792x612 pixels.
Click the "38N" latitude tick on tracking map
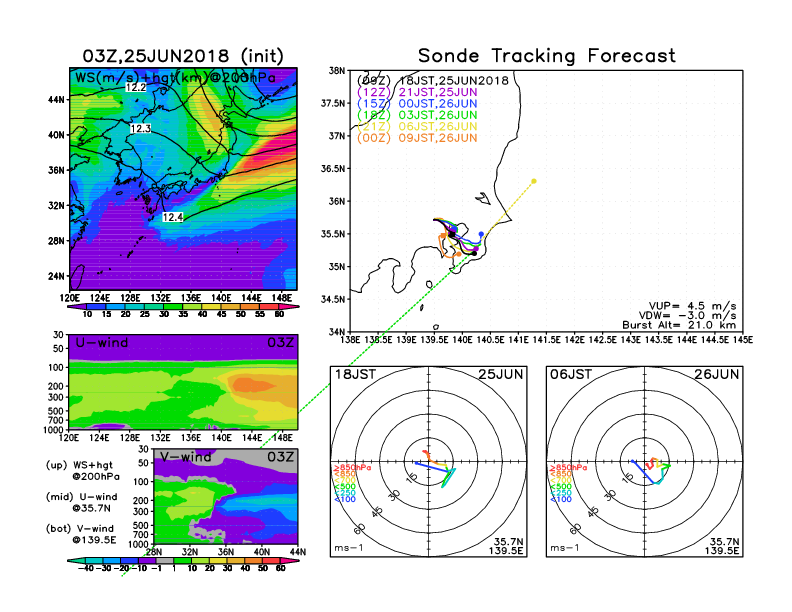[337, 70]
